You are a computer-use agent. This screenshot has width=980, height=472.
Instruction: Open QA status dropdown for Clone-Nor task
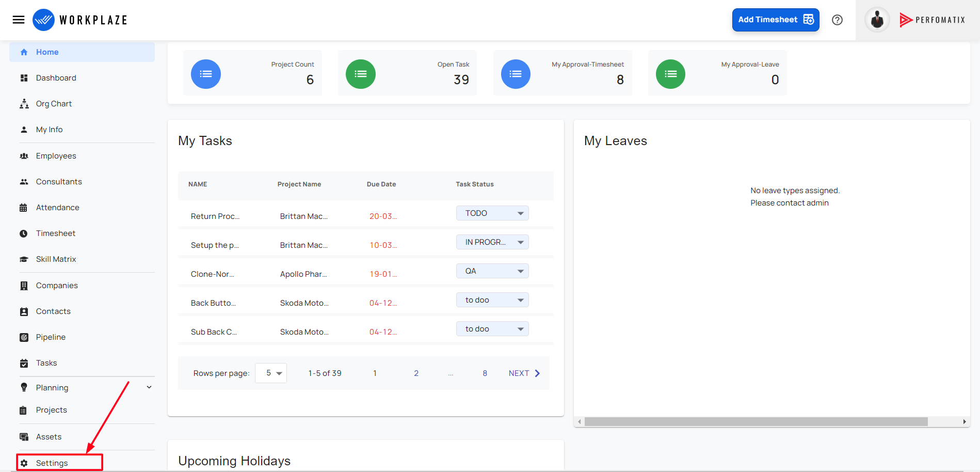pyautogui.click(x=492, y=271)
